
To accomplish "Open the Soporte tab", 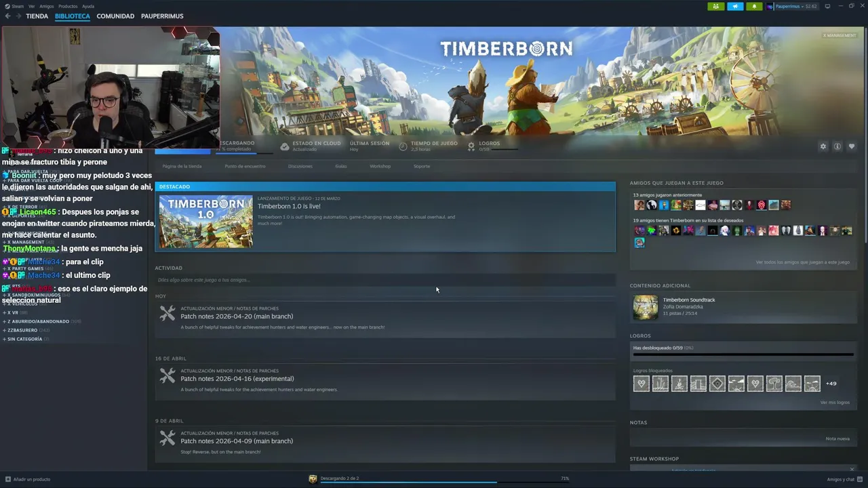I will point(422,166).
